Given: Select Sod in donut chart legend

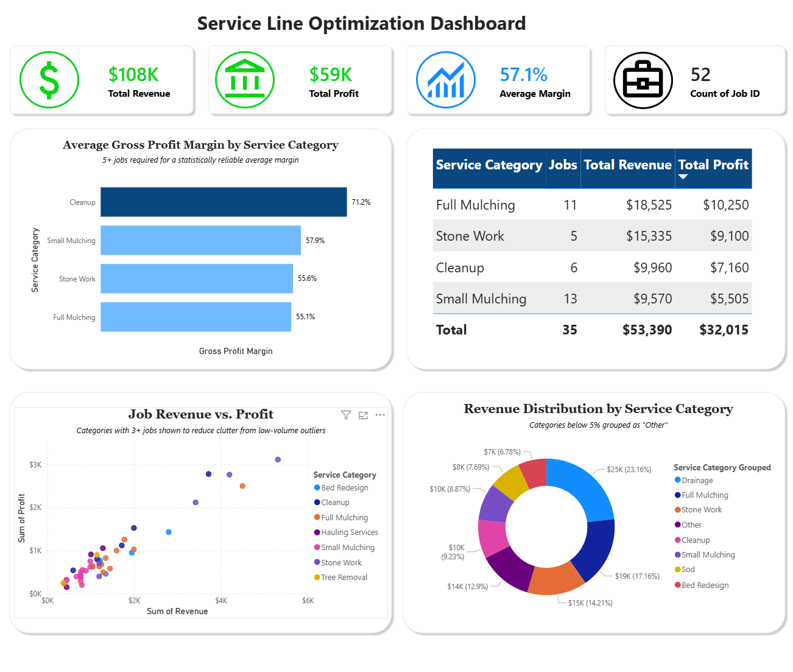Looking at the screenshot, I should point(685,570).
